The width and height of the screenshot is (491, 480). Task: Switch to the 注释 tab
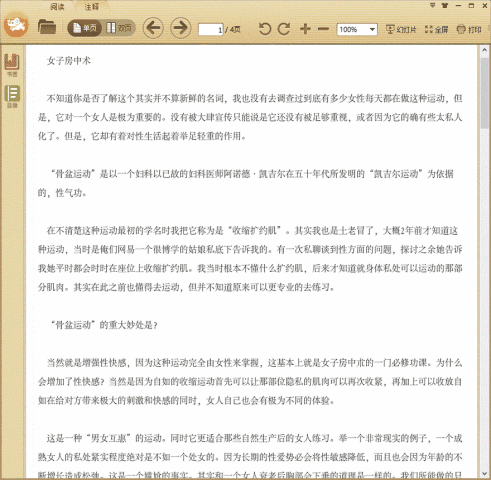(91, 7)
